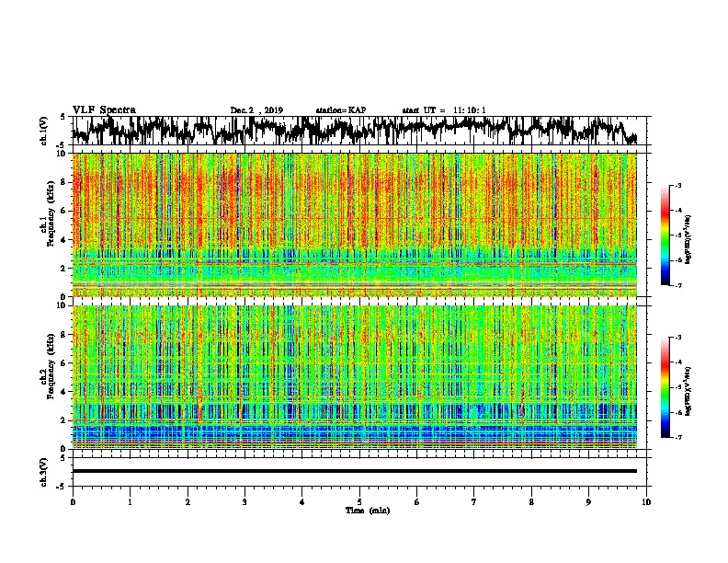Click the "4" tick on the time axis
The image size is (728, 563).
pyautogui.click(x=302, y=502)
